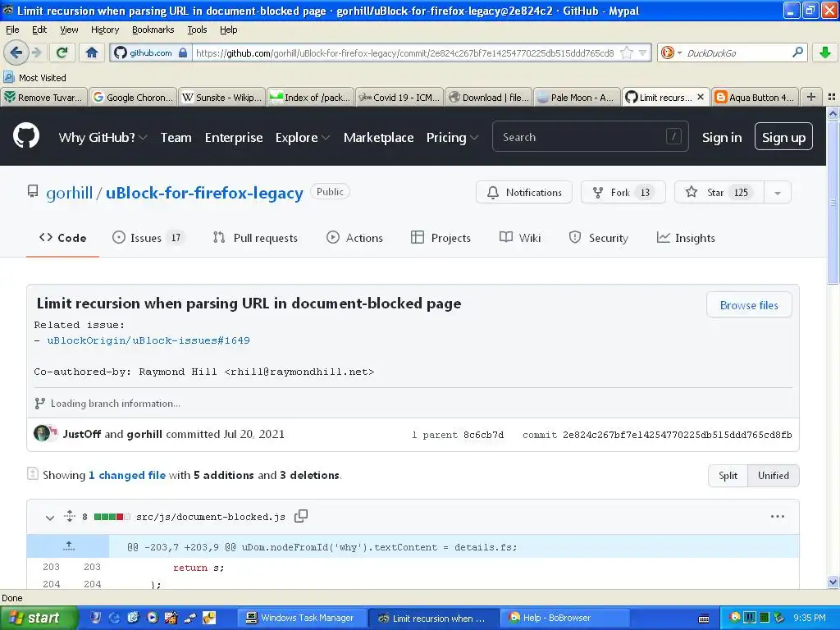Open the Bookmarks menu
This screenshot has width=840, height=630.
pyautogui.click(x=153, y=30)
